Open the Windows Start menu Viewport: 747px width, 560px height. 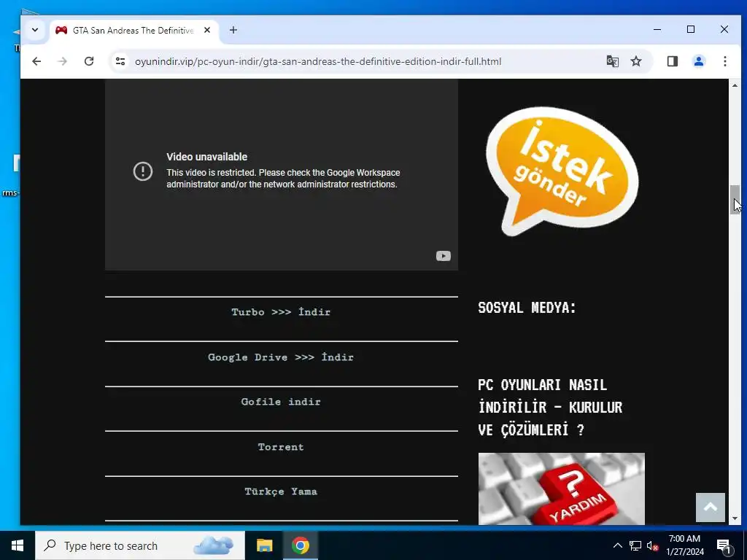18,545
